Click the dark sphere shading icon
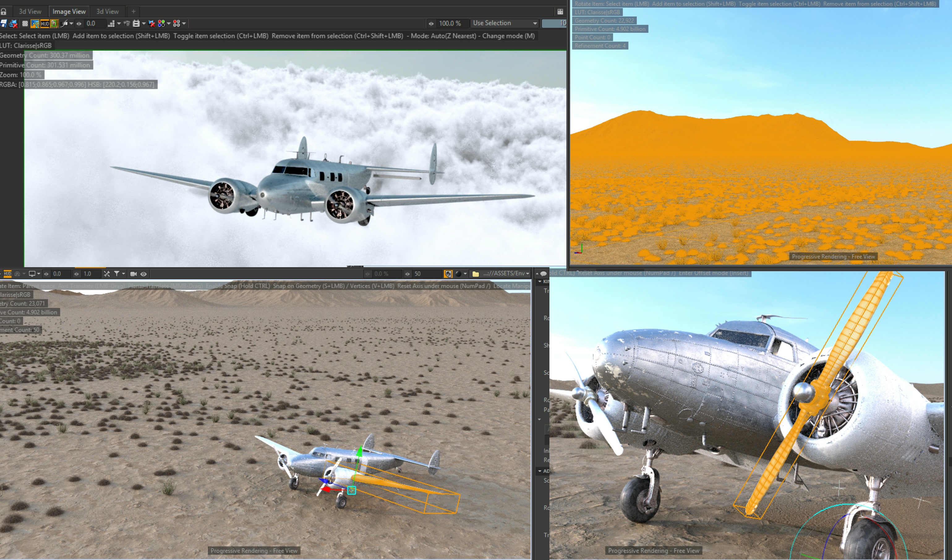 (458, 274)
